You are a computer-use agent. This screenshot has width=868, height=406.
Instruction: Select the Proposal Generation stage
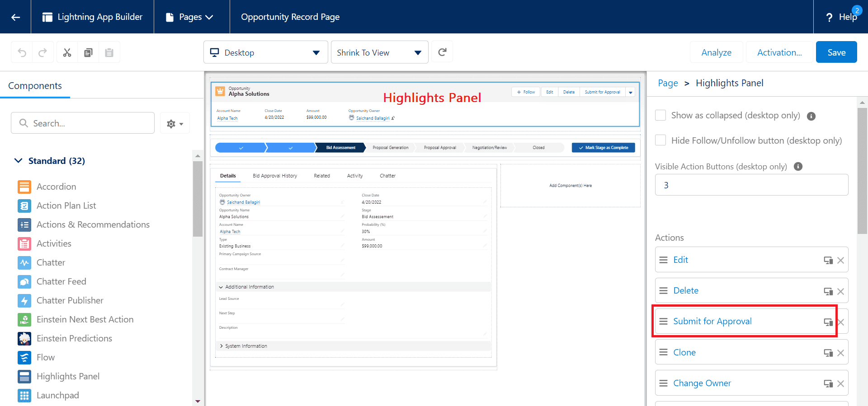(390, 148)
